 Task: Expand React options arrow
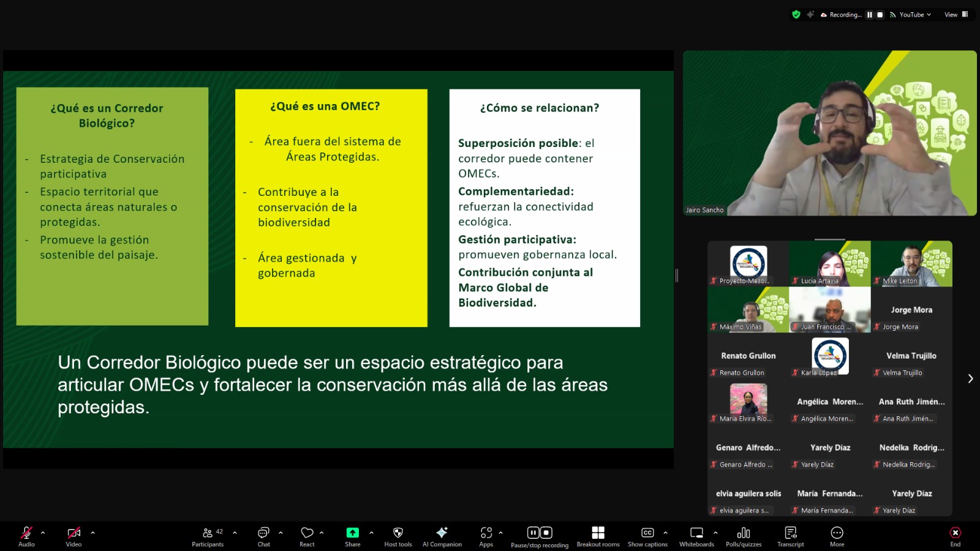(322, 533)
